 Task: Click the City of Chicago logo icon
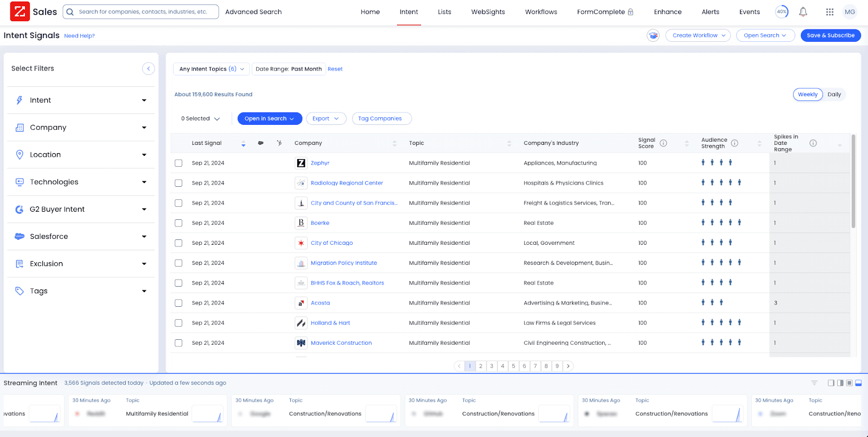point(301,243)
